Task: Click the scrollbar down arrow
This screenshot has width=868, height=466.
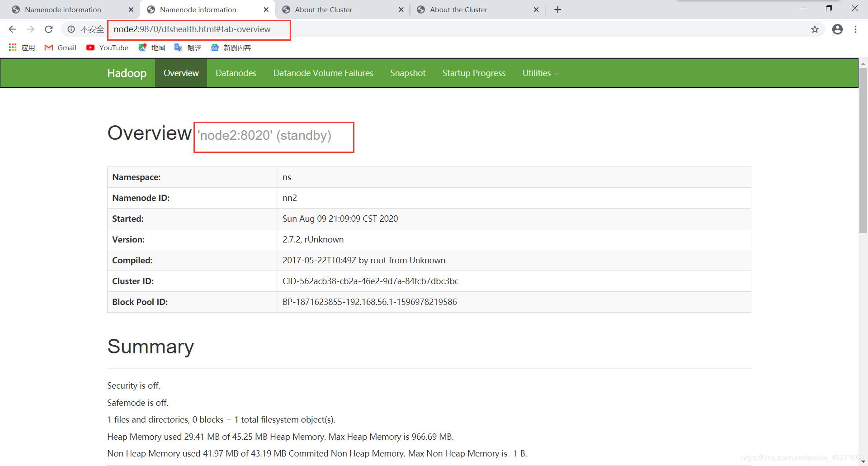Action: (x=863, y=461)
